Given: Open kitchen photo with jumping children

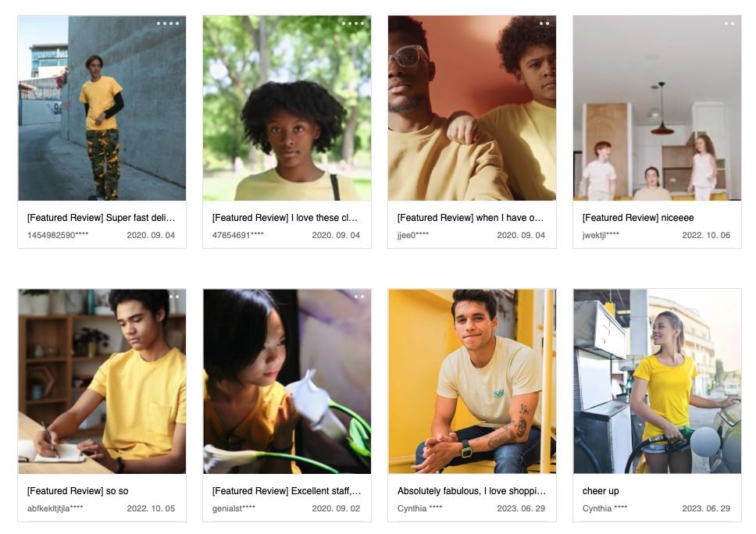Looking at the screenshot, I should [657, 108].
